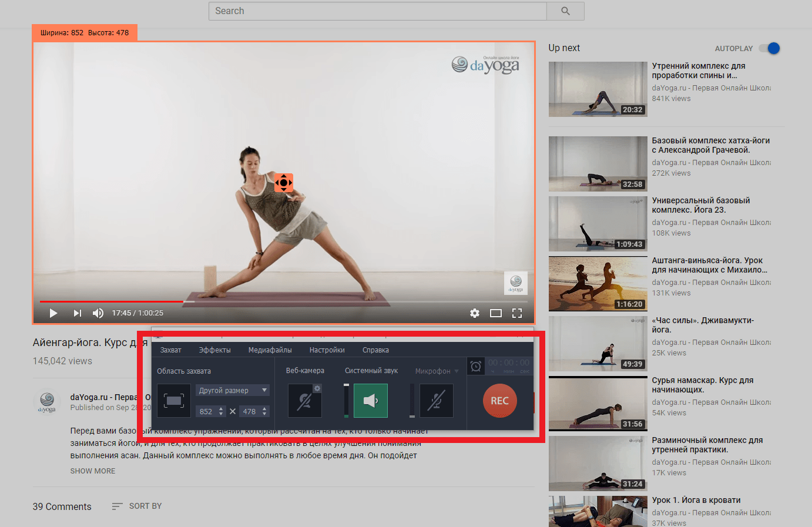The height and width of the screenshot is (527, 812).
Task: Click the width stepper arrows beside 852
Action: 221,411
